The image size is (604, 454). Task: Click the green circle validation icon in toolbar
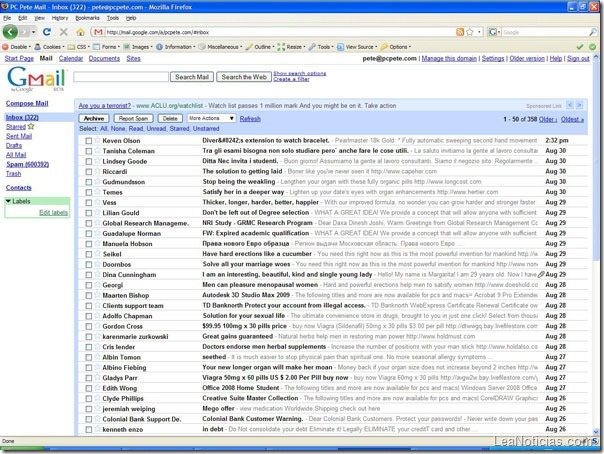[x=592, y=47]
